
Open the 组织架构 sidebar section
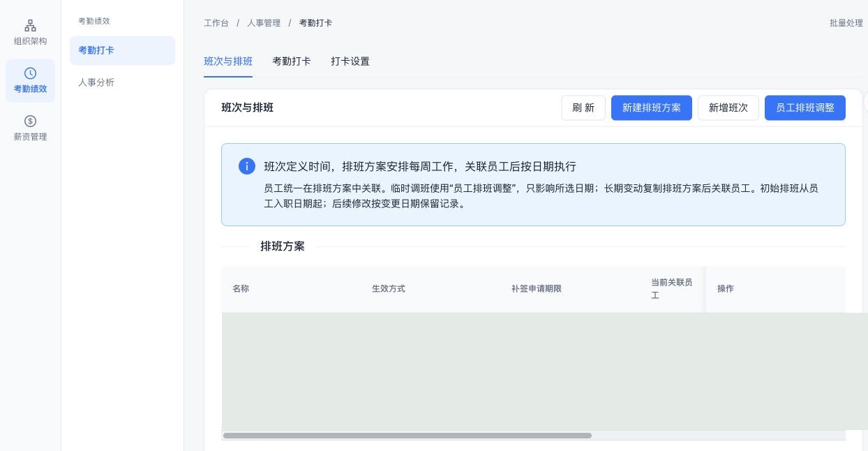point(30,33)
